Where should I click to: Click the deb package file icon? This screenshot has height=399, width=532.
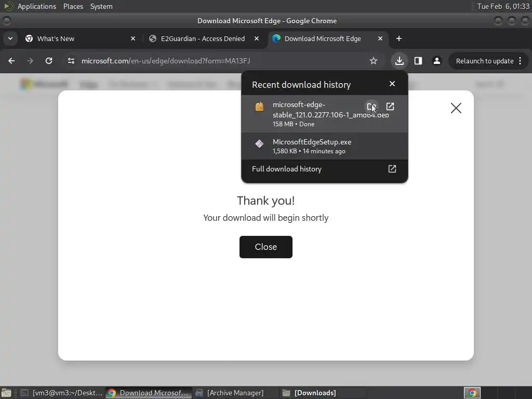[260, 107]
